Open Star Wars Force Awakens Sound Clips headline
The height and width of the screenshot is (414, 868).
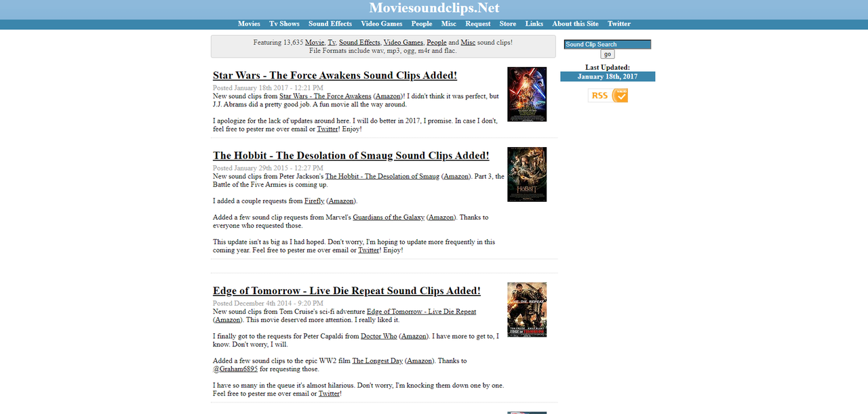pyautogui.click(x=335, y=75)
